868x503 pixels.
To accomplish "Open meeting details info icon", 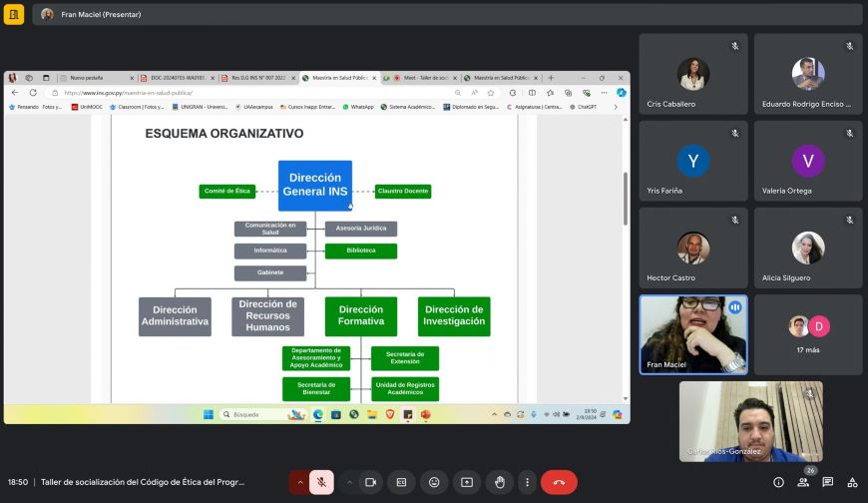I will pyautogui.click(x=778, y=482).
